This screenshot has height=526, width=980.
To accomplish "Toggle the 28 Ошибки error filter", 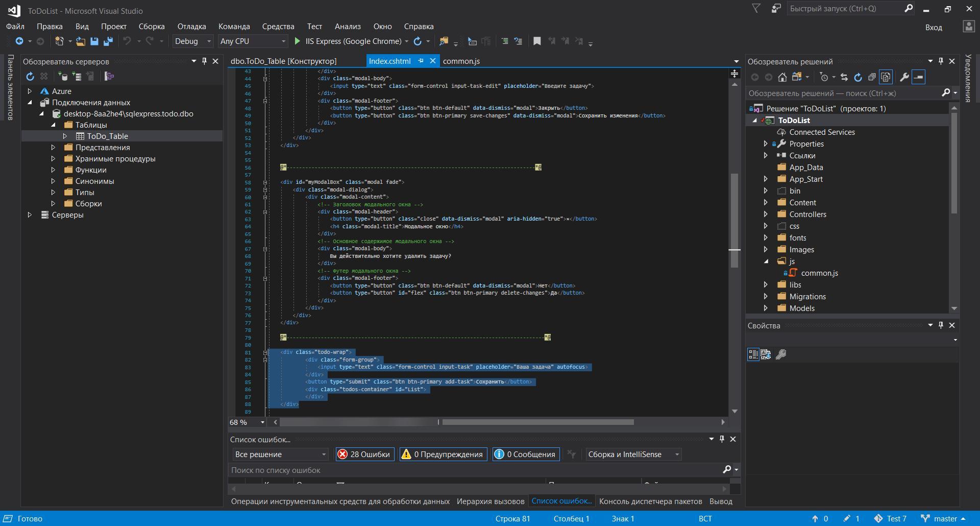I will (364, 455).
